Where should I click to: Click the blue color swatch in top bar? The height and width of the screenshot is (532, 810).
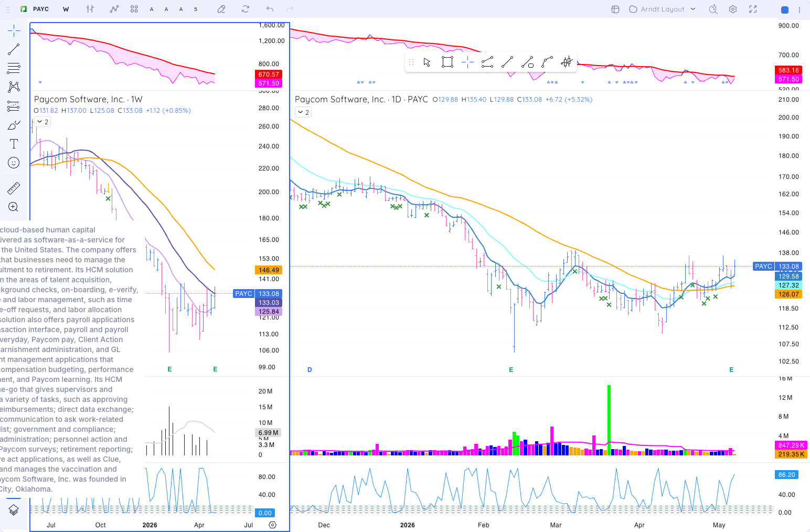pos(785,9)
